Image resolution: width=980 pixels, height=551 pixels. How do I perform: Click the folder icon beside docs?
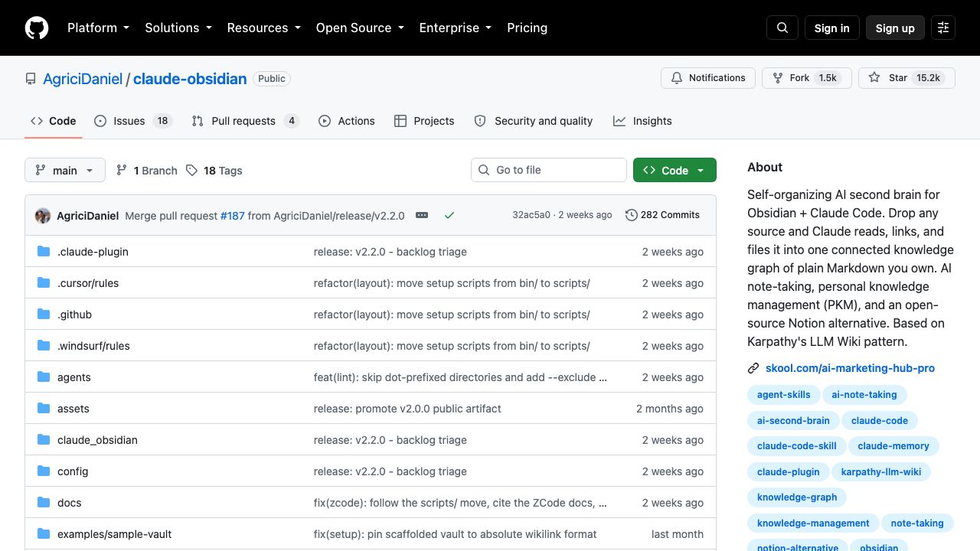(x=44, y=503)
